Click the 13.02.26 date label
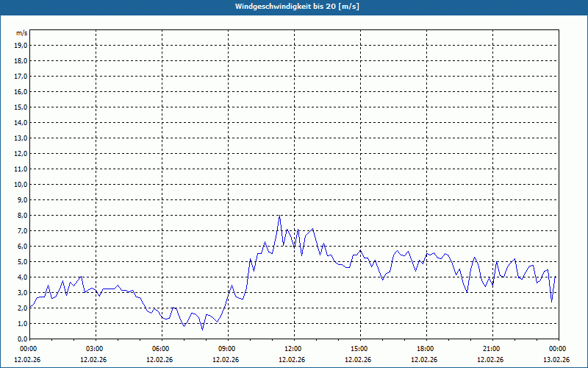The width and height of the screenshot is (588, 368). [x=556, y=360]
